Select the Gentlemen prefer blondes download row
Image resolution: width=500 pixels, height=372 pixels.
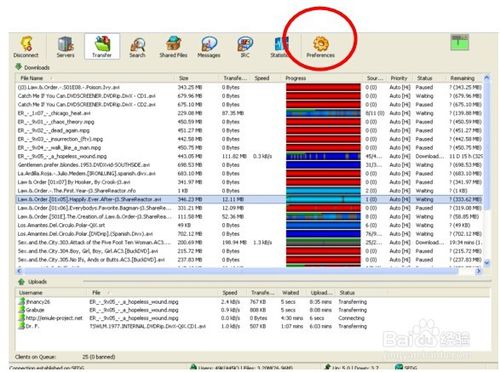tap(249, 165)
